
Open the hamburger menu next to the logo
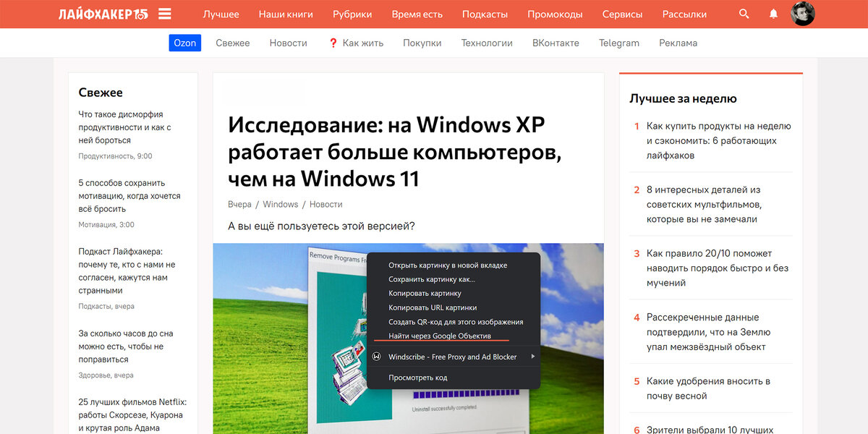[165, 14]
